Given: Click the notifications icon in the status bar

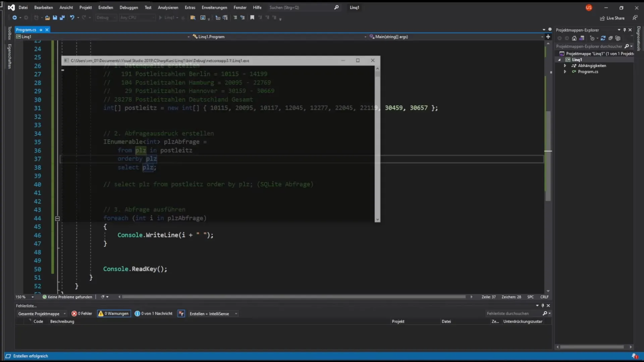Looking at the screenshot, I should coord(635,356).
